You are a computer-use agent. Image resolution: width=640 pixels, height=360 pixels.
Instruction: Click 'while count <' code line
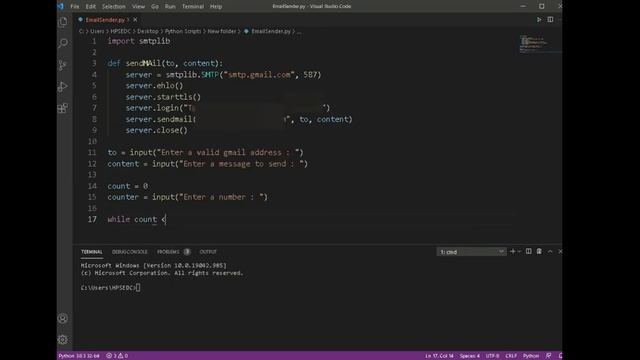pyautogui.click(x=137, y=220)
